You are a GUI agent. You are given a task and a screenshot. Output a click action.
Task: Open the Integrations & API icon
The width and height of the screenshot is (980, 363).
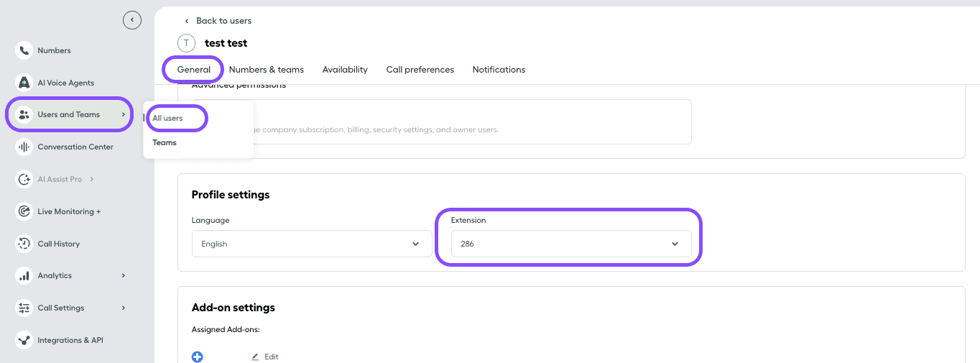coord(24,340)
